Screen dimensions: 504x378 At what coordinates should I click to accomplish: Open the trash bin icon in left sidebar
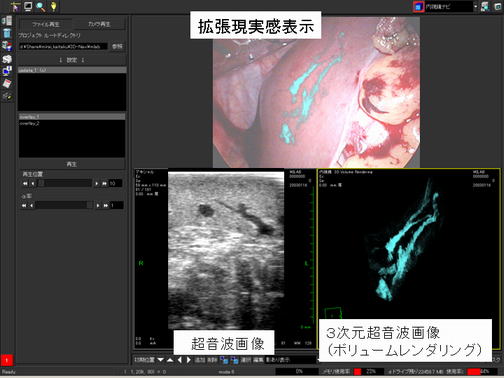[x=7, y=33]
